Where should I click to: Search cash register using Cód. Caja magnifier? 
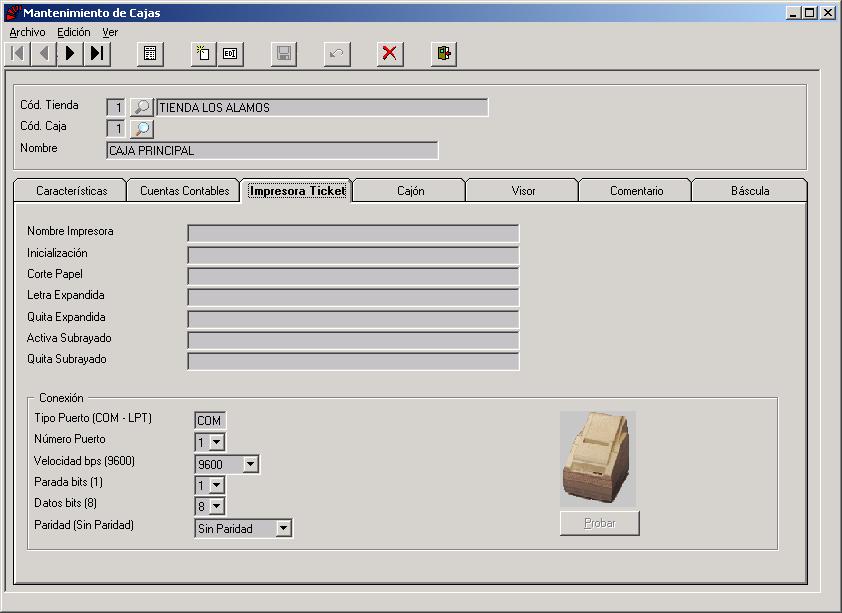(x=142, y=129)
